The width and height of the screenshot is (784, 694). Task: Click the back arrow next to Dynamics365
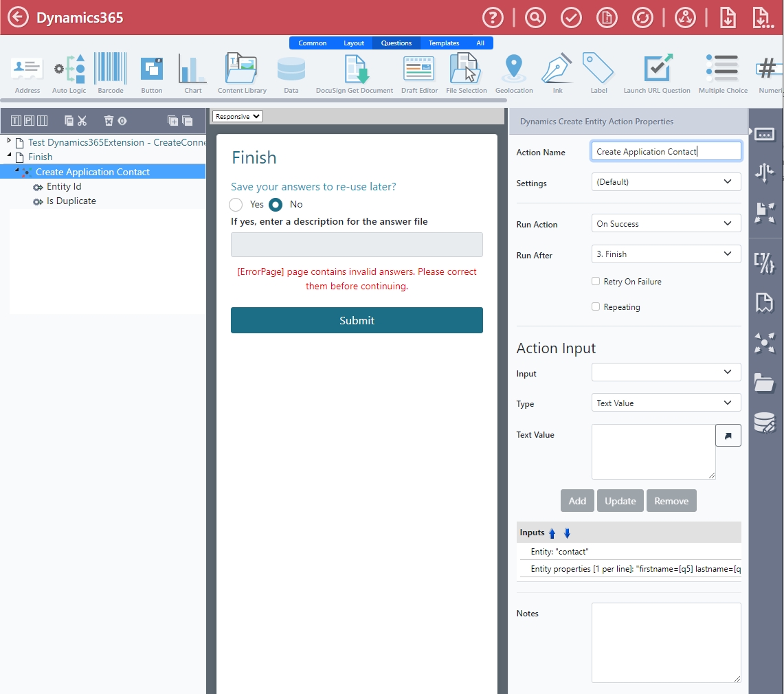point(18,17)
